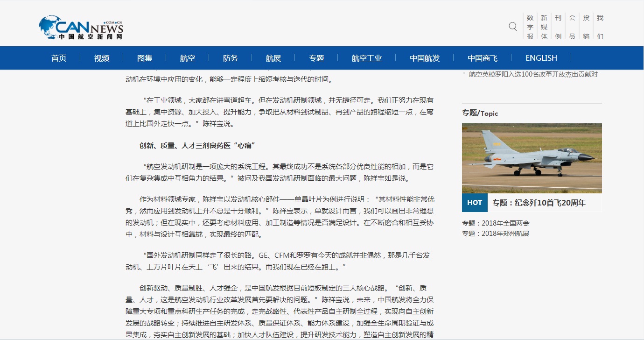The image size is (644, 340).
Task: Open the search magnifier icon
Action: tap(513, 27)
